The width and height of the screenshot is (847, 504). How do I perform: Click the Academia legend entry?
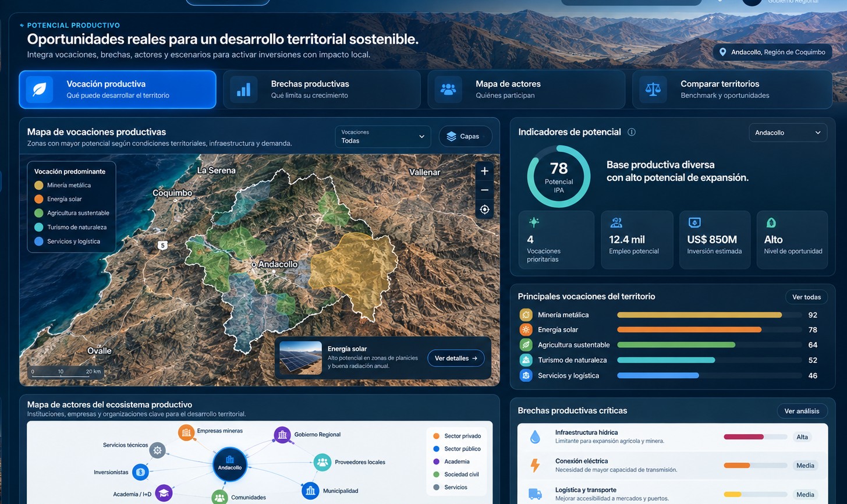point(451,462)
